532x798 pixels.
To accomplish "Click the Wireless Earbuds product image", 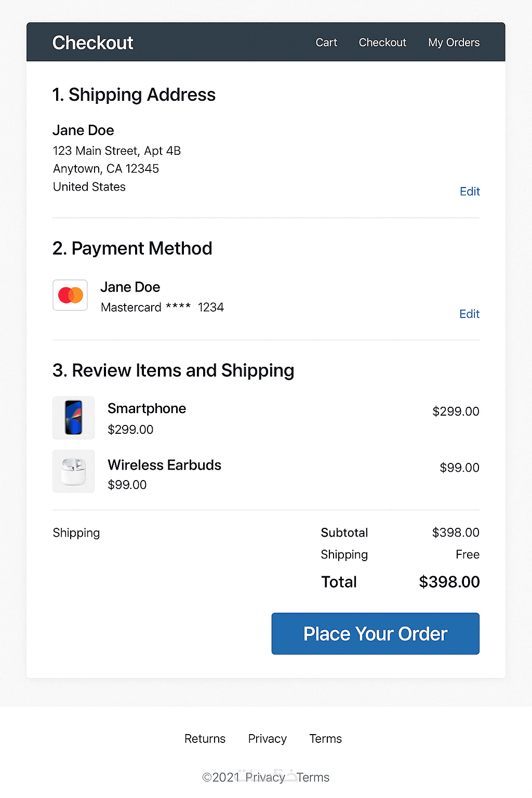I will tap(74, 471).
